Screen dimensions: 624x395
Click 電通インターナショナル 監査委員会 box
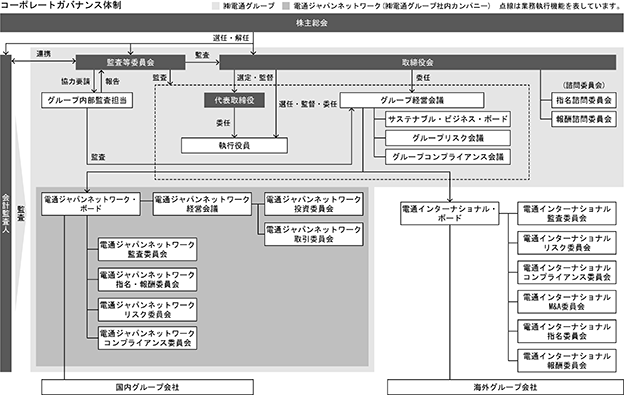coord(567,214)
